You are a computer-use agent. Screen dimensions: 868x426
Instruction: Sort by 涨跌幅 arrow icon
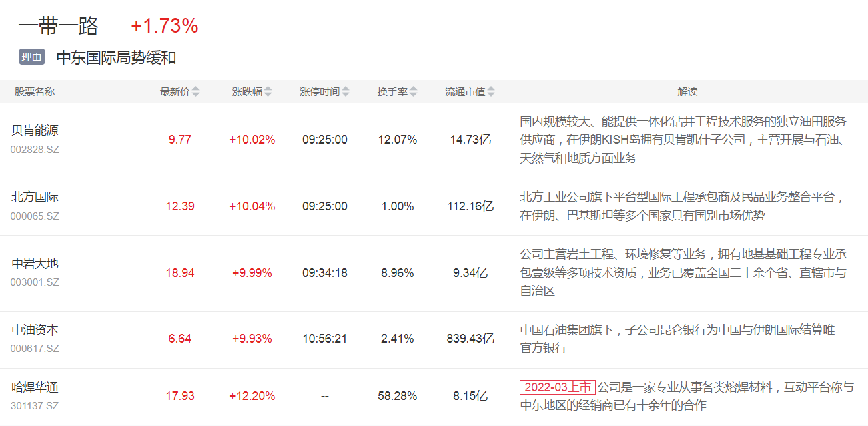(268, 92)
